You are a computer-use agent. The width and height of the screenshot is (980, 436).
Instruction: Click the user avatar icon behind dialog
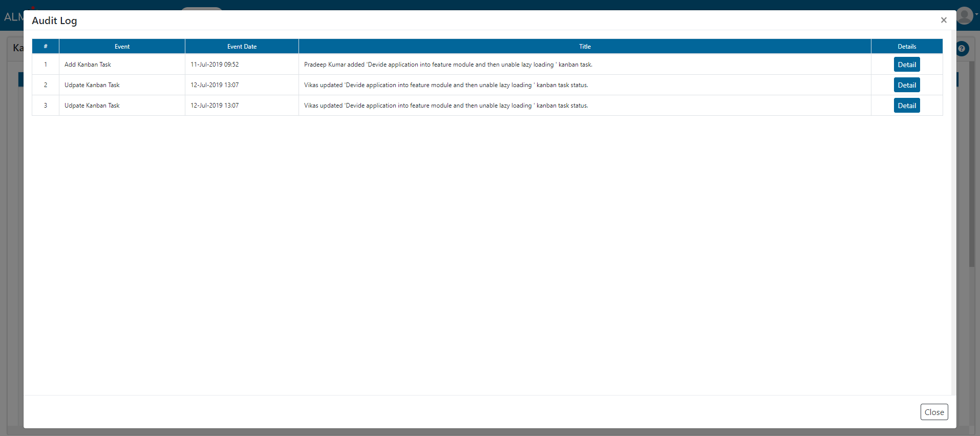click(965, 15)
